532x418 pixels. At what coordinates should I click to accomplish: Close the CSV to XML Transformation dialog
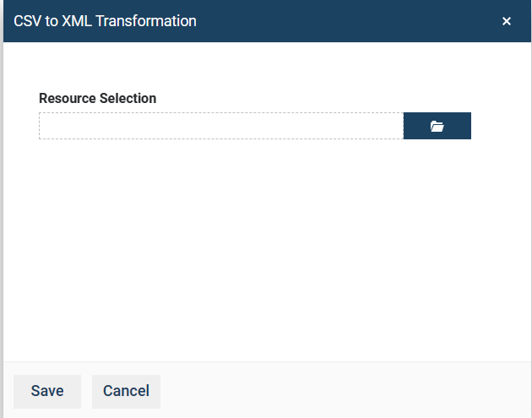pyautogui.click(x=507, y=21)
